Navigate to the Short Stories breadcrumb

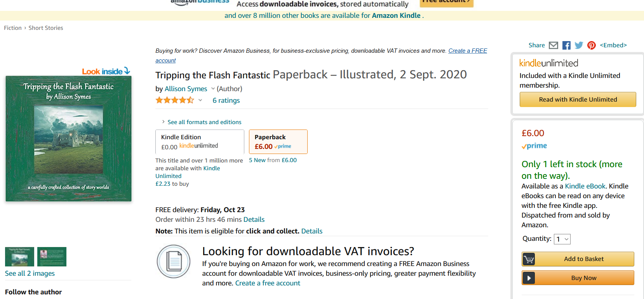tap(45, 28)
